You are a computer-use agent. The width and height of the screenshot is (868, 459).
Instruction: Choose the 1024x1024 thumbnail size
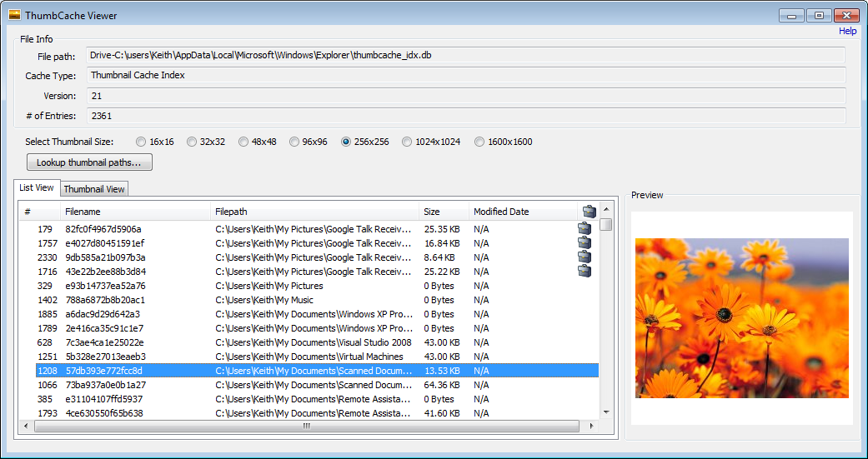click(407, 142)
